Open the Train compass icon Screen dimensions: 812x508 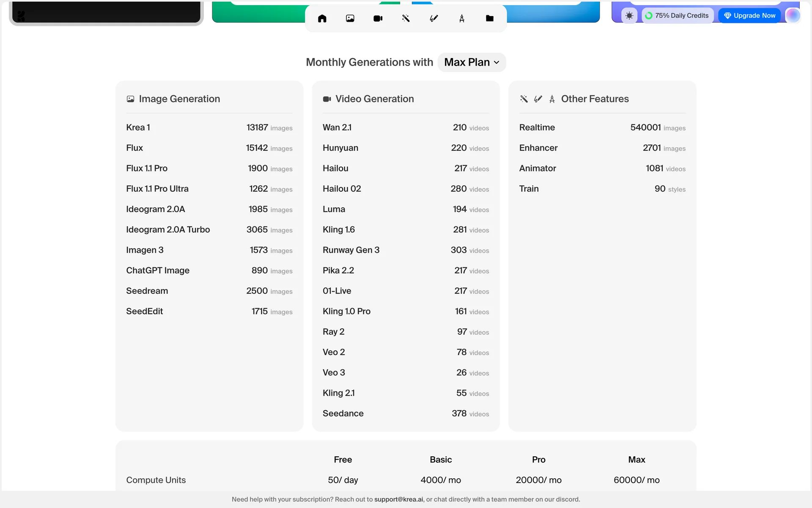pyautogui.click(x=462, y=18)
